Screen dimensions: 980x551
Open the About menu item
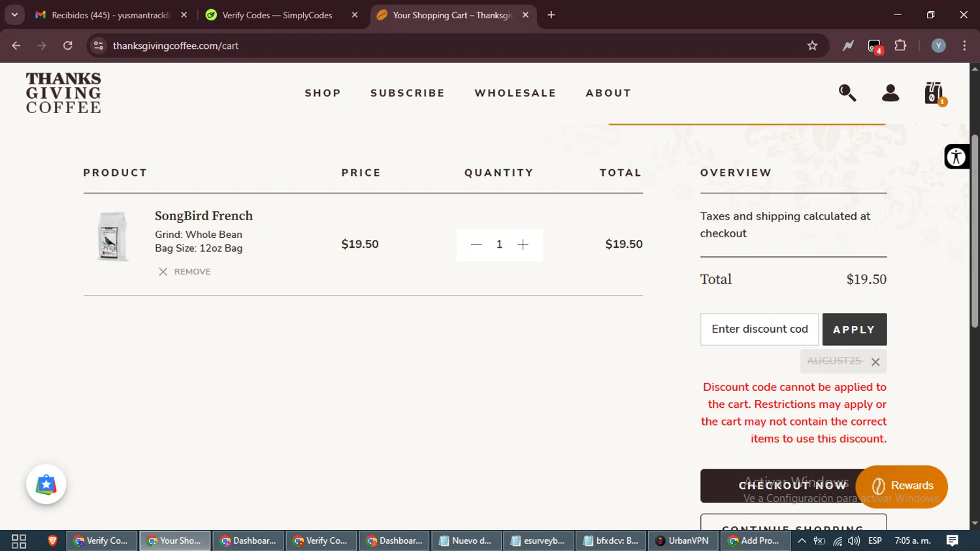[x=608, y=93]
